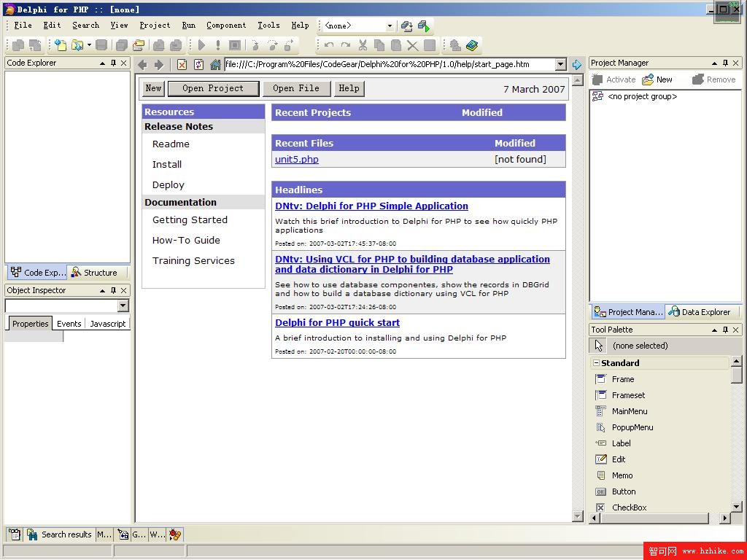Click the Open file folder toolbar icon
Viewport: 747px width, 560px height.
[x=77, y=45]
